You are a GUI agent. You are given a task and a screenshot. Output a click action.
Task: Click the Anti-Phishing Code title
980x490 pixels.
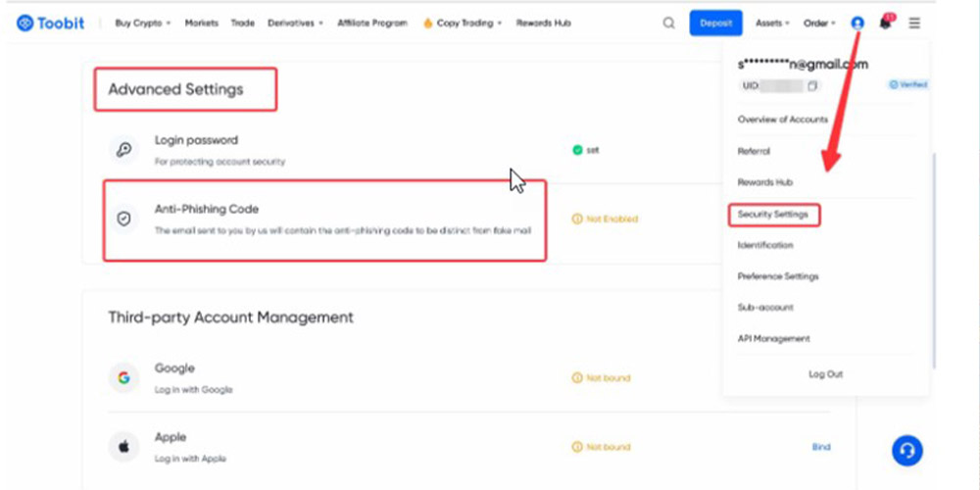click(x=207, y=209)
